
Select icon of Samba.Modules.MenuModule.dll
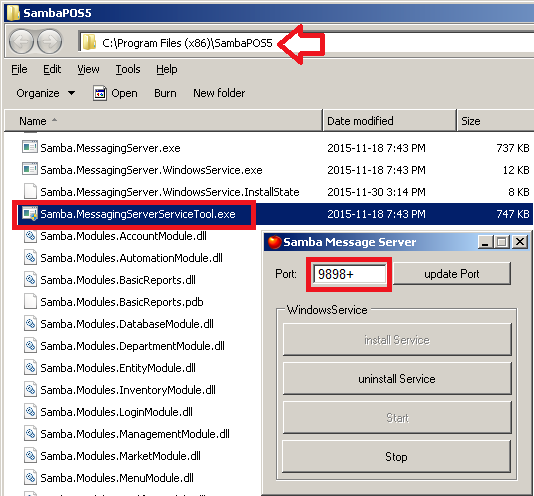point(30,478)
